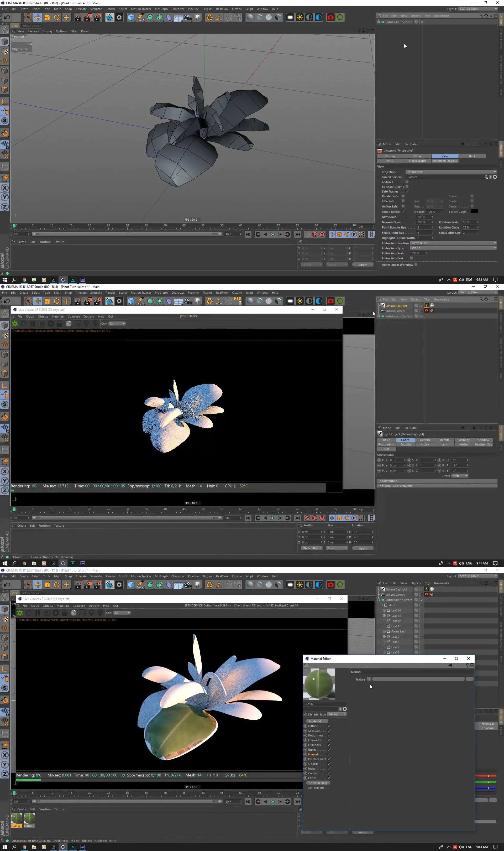The height and width of the screenshot is (851, 504).
Task: Uncheck the Safe Frames checkbox
Action: coord(407,191)
